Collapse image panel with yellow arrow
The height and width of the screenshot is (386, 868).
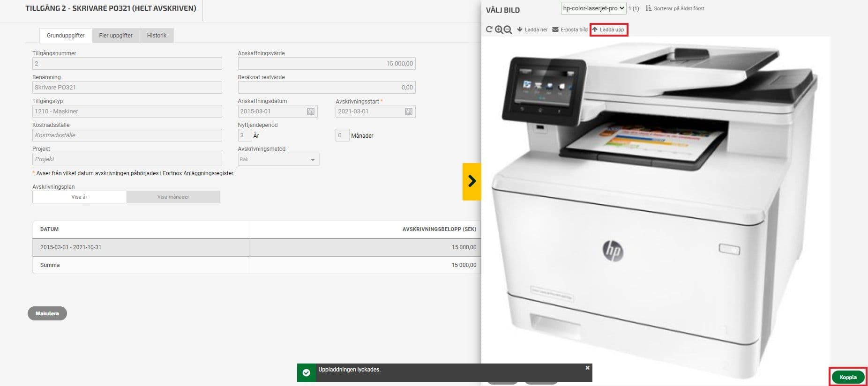click(472, 181)
